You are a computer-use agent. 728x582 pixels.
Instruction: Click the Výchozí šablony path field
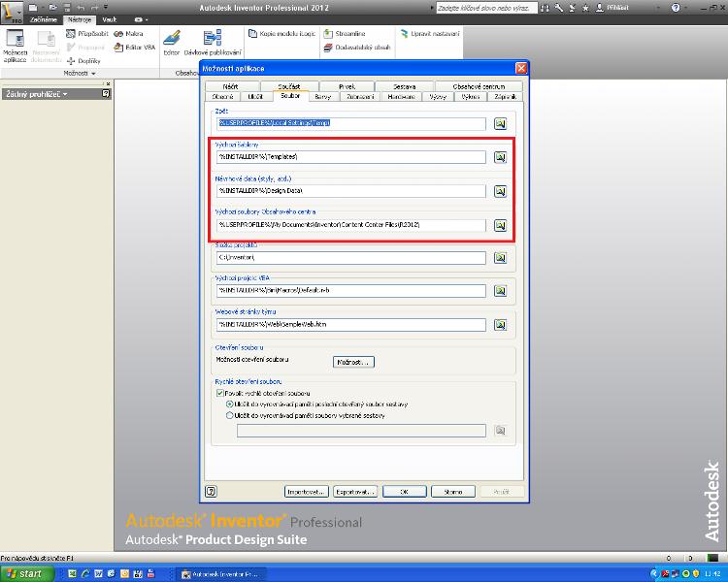pos(351,157)
